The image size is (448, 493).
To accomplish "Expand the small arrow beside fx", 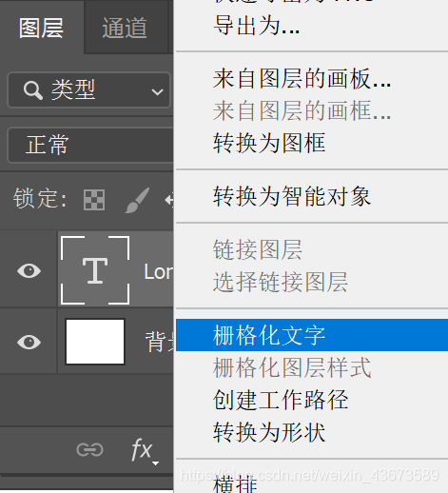I will (155, 463).
